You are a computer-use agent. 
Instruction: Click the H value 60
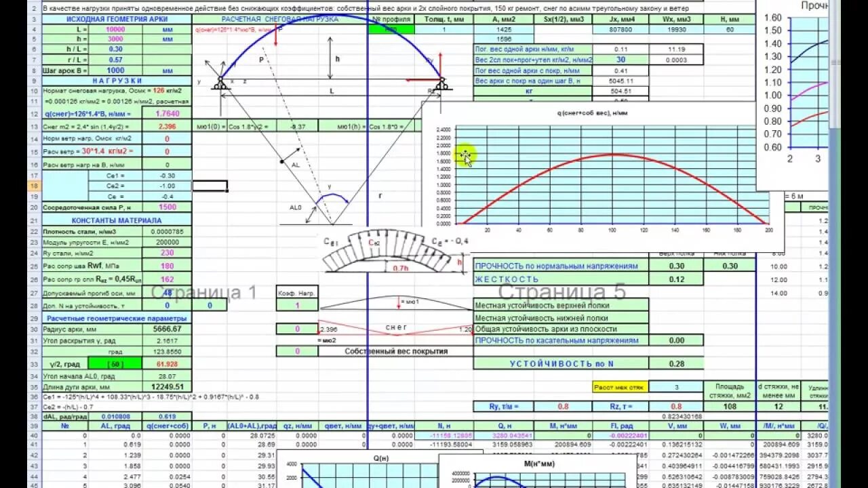[730, 29]
